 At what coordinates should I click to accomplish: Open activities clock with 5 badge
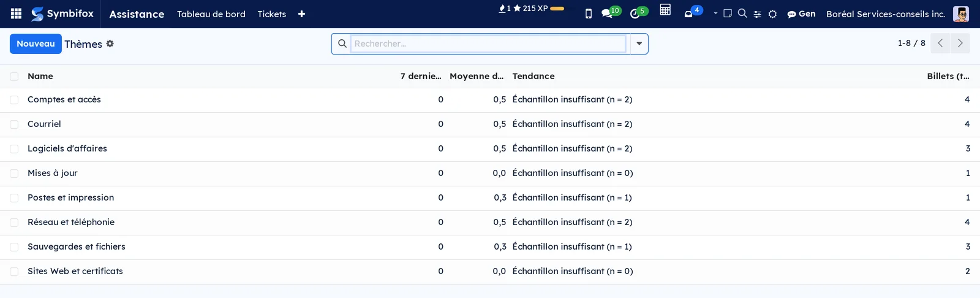click(639, 12)
